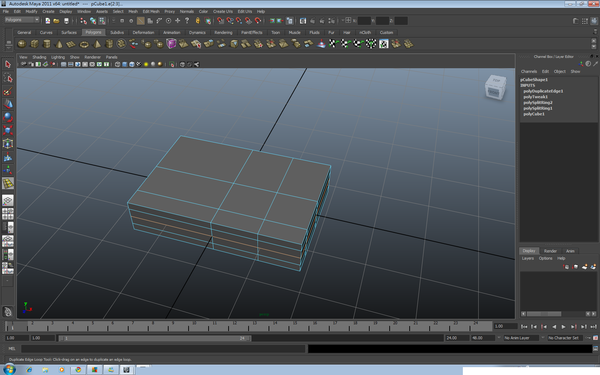The image size is (600, 375).
Task: Open the Polygons menu set dropdown
Action: pos(22,20)
